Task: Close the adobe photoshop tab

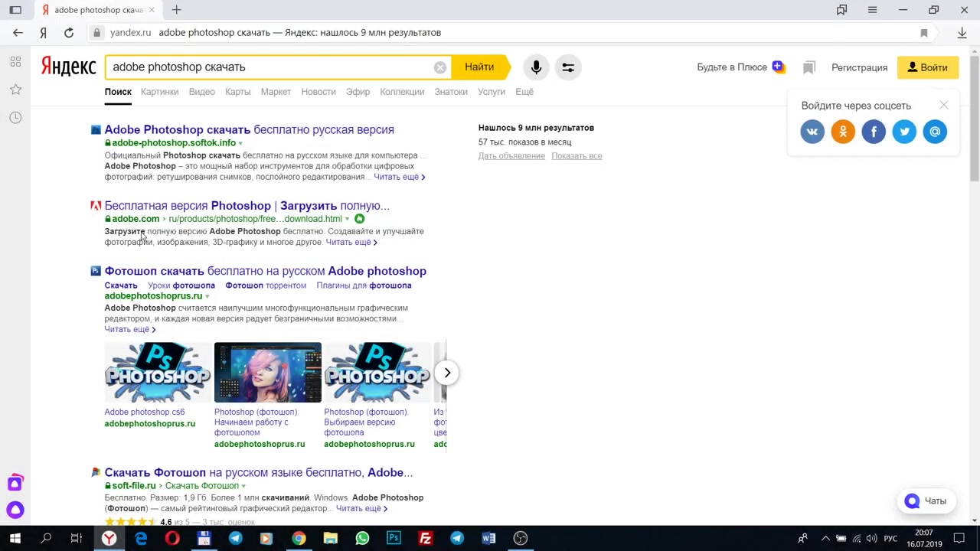Action: tap(151, 10)
